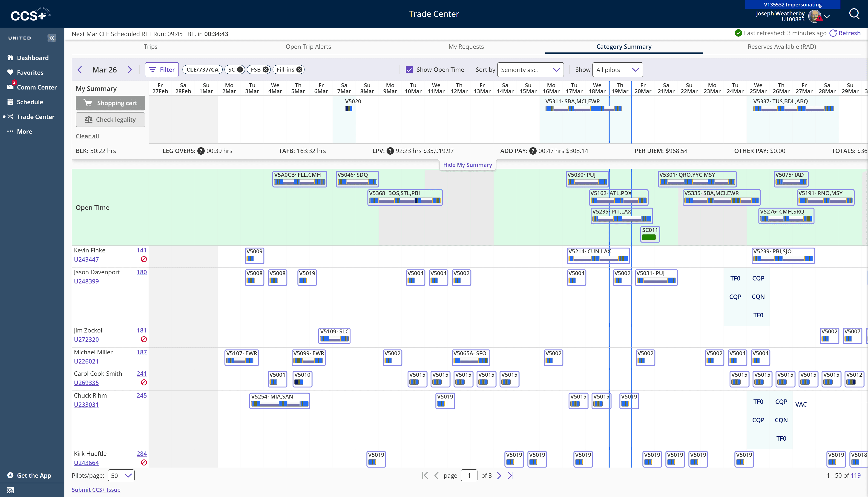This screenshot has width=868, height=497.
Task: Switch to the Trips tab
Action: tap(150, 47)
